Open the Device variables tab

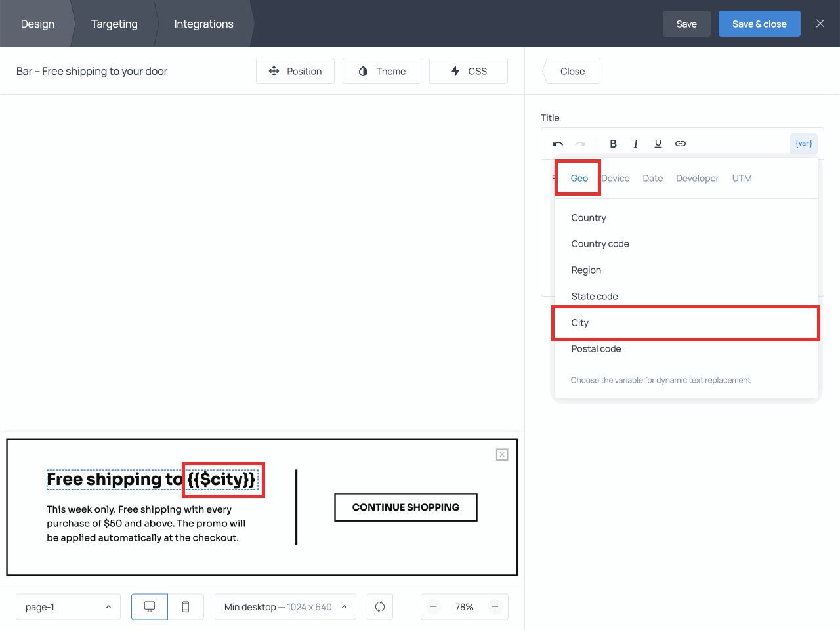615,178
